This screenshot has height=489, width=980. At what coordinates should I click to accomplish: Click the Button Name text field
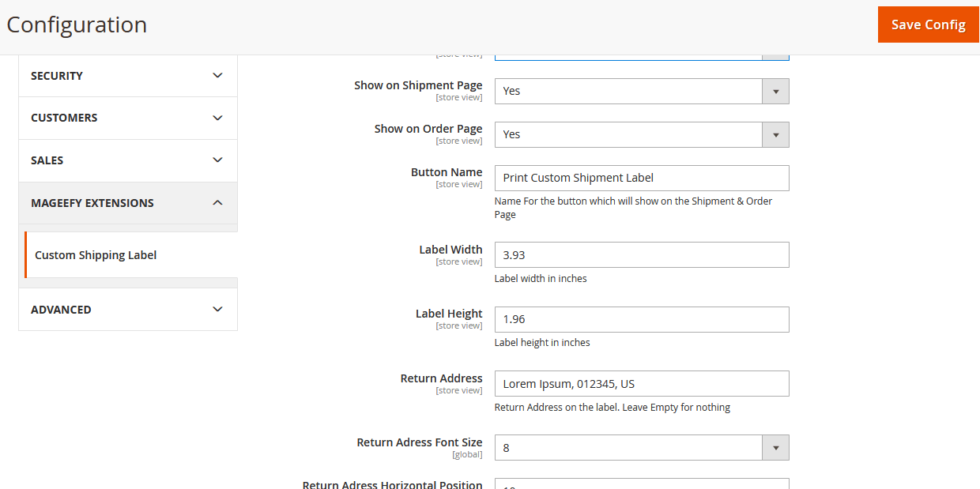[641, 178]
